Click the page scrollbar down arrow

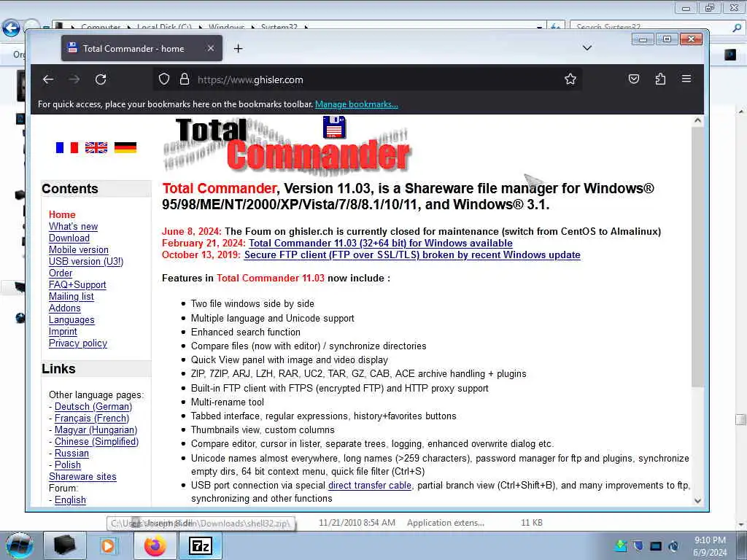[x=697, y=500]
